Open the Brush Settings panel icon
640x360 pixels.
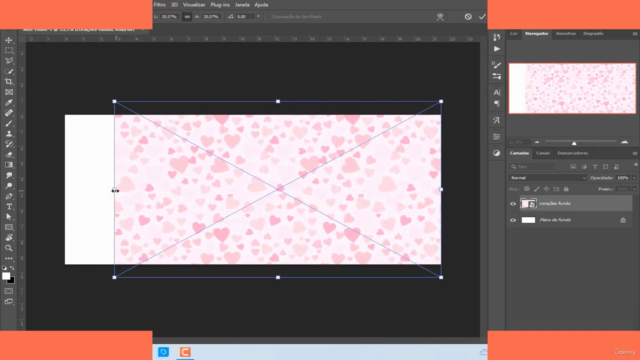click(497, 76)
